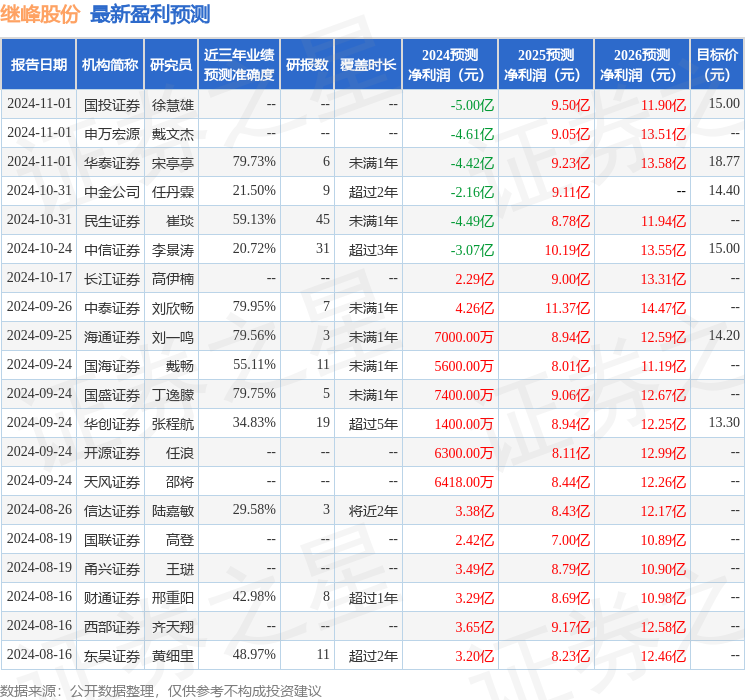Screen dimensions: 745x700
Task: Click the 覆盖时长 column header
Action: (x=368, y=65)
